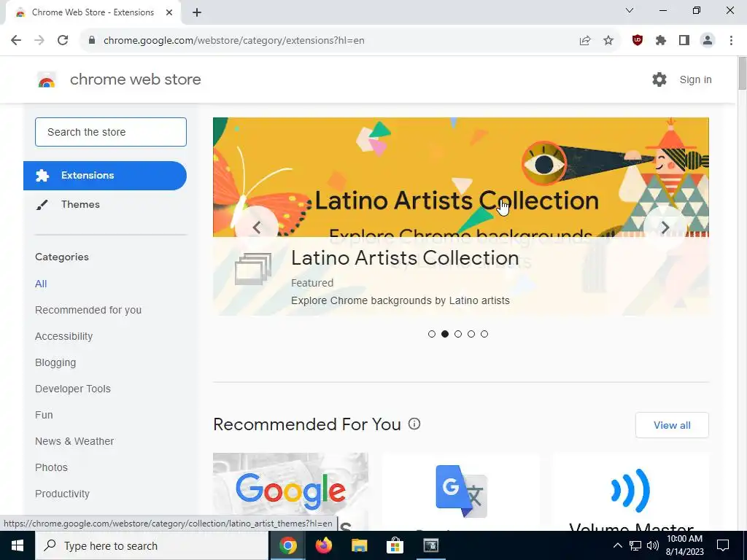
Task: Choose the All category
Action: [41, 284]
